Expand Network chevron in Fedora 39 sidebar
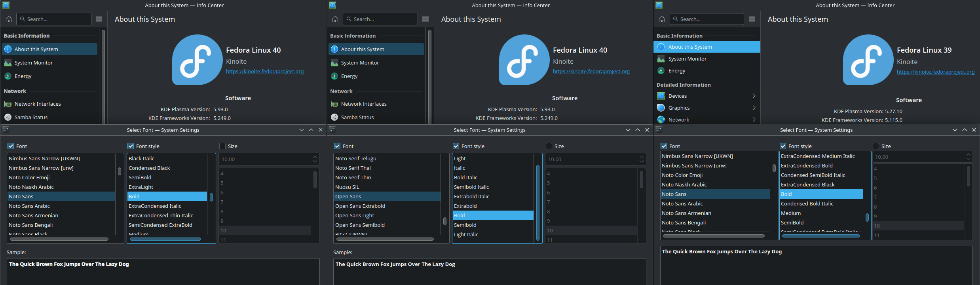The width and height of the screenshot is (980, 285). [754, 120]
